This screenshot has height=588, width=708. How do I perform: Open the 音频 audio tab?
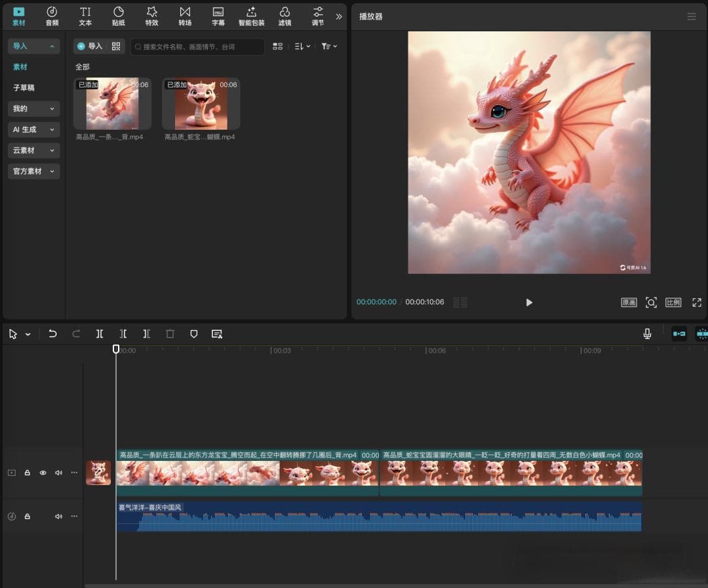coord(52,16)
